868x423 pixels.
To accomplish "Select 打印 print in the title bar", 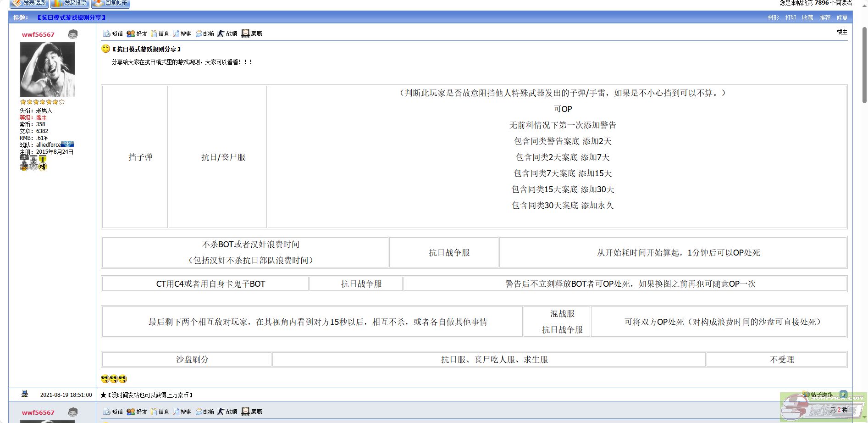I will coord(791,17).
